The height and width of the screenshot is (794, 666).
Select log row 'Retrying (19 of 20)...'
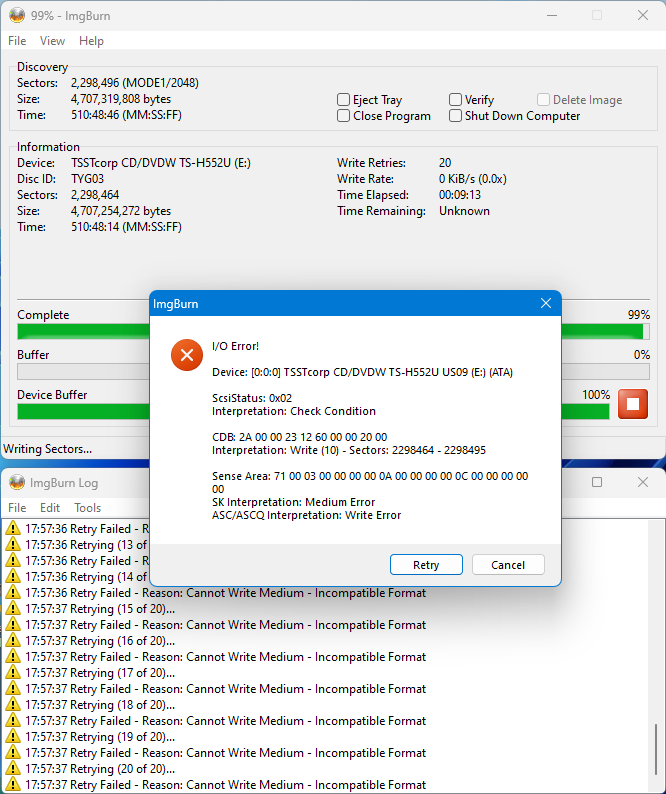pos(100,737)
